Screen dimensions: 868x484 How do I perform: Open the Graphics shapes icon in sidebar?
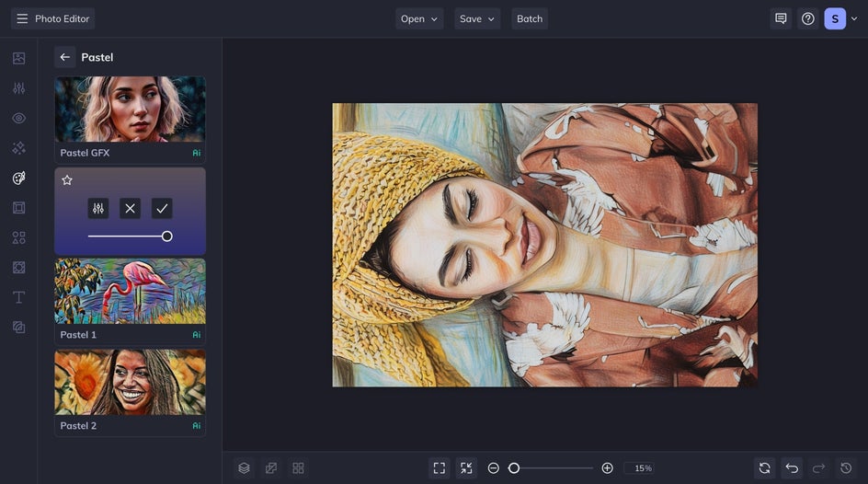(x=18, y=237)
